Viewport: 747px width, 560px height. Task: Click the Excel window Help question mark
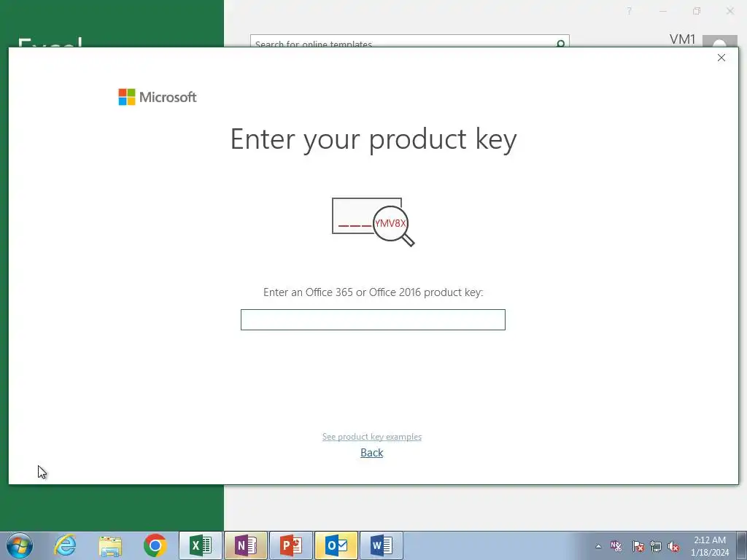point(629,11)
